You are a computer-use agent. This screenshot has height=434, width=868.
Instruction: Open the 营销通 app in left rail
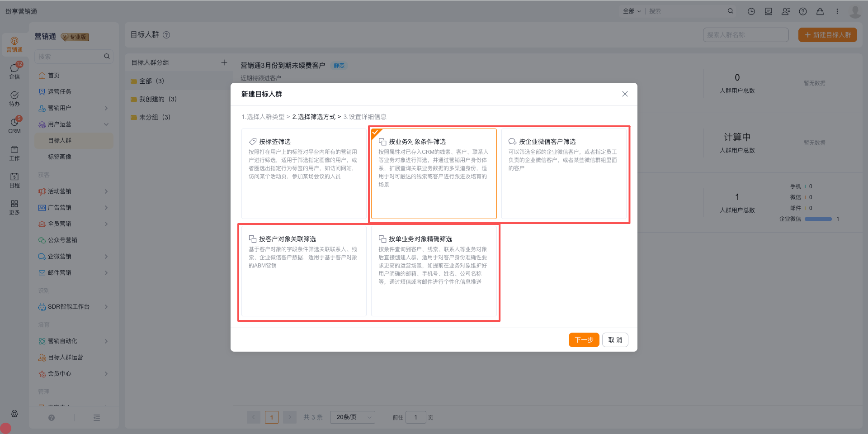coord(14,44)
